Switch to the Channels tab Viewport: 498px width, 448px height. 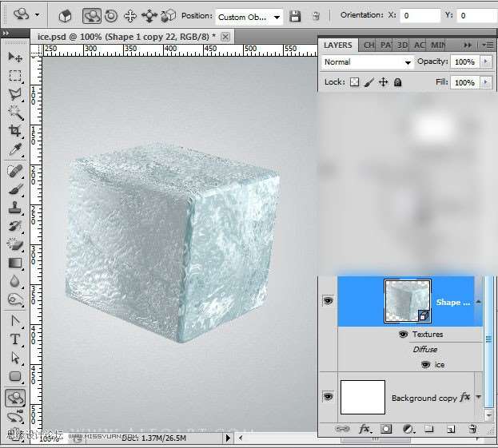369,46
